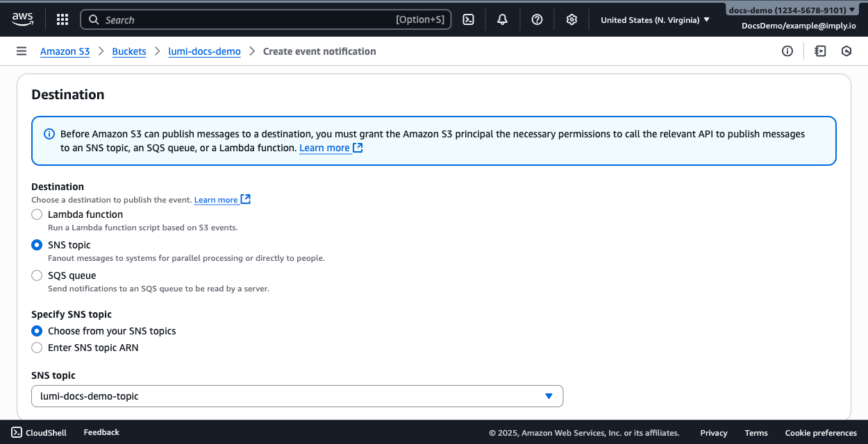Go to Buckets breadcrumb

[x=129, y=51]
